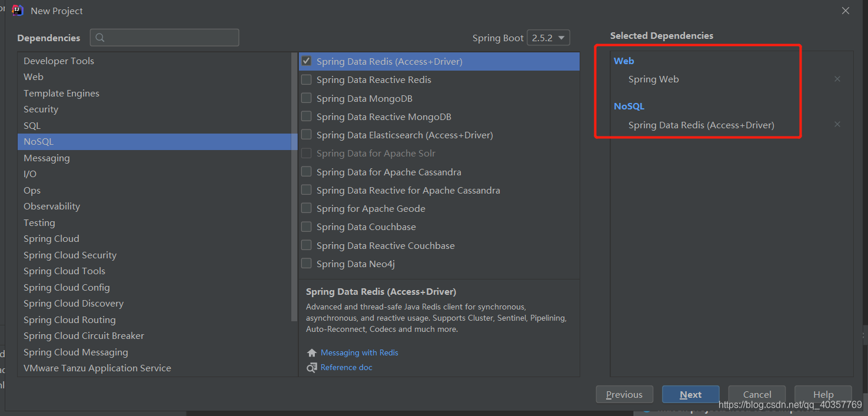Click the search magnifier icon in Dependencies field
The width and height of the screenshot is (868, 416).
[x=100, y=38]
